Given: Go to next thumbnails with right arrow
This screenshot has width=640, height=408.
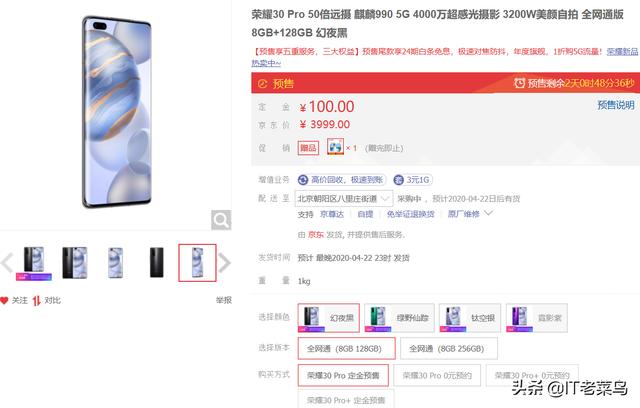Looking at the screenshot, I should click(x=224, y=263).
